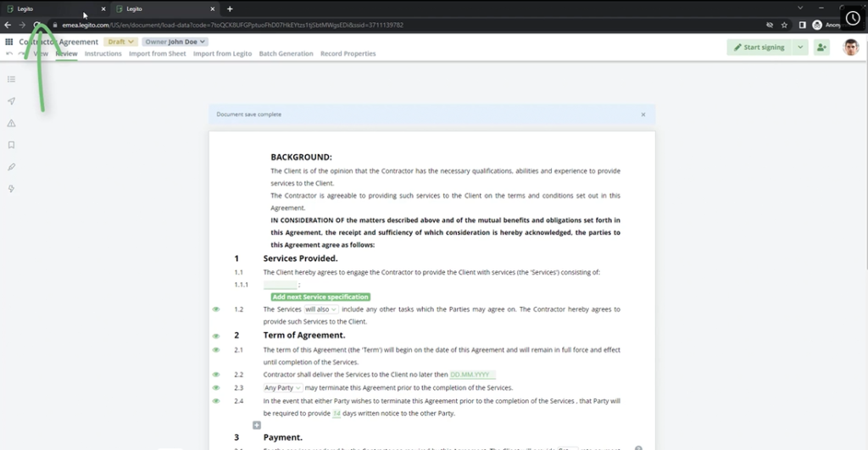Toggle visibility eye for clause 2.2
The height and width of the screenshot is (450, 868).
[216, 375]
